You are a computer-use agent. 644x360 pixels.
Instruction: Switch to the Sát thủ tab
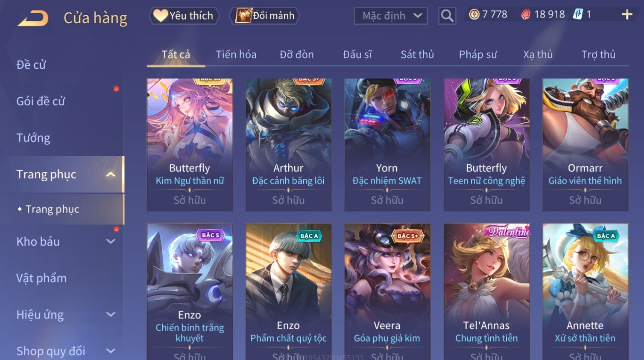coord(417,55)
